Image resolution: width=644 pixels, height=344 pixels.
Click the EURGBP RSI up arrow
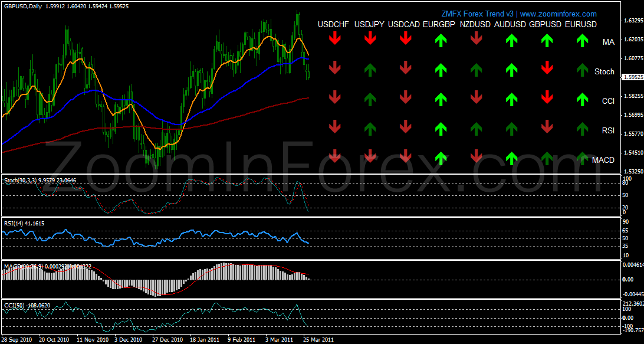point(441,129)
